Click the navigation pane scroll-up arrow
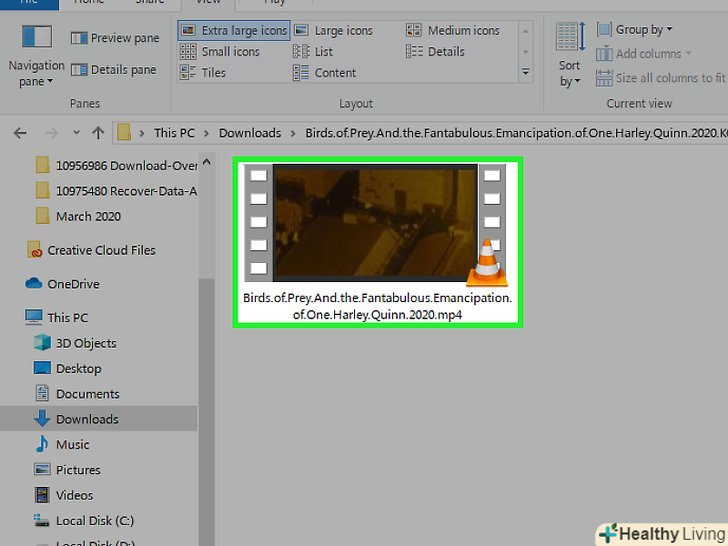 [207, 163]
